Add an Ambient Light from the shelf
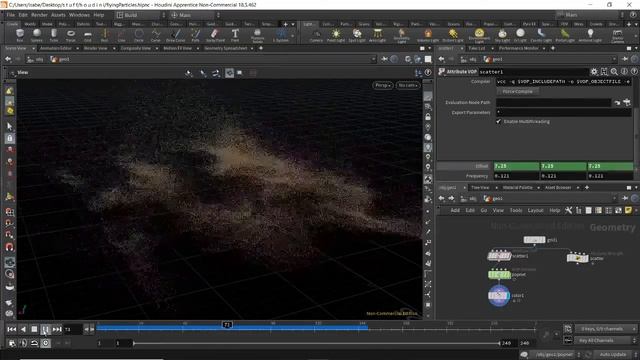The height and width of the screenshot is (360, 640). [x=590, y=35]
